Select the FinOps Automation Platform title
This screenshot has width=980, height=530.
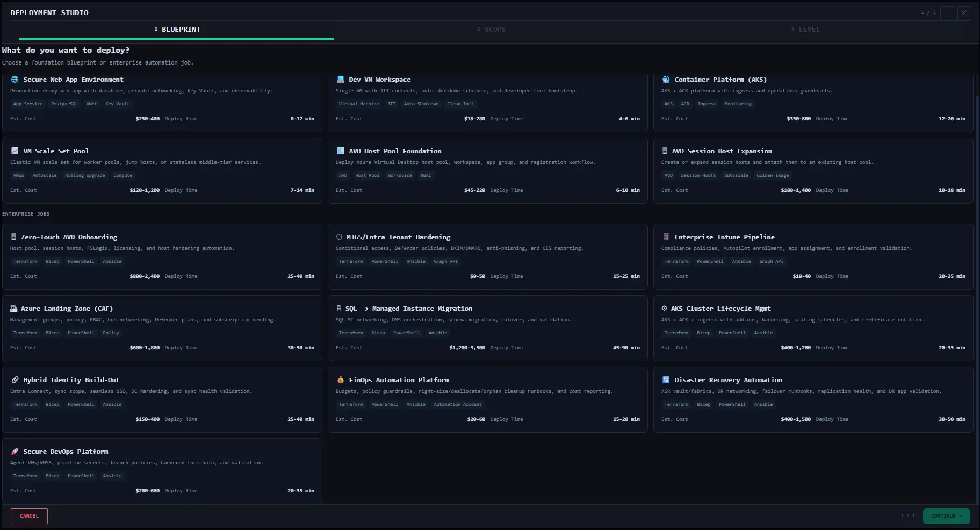[399, 380]
